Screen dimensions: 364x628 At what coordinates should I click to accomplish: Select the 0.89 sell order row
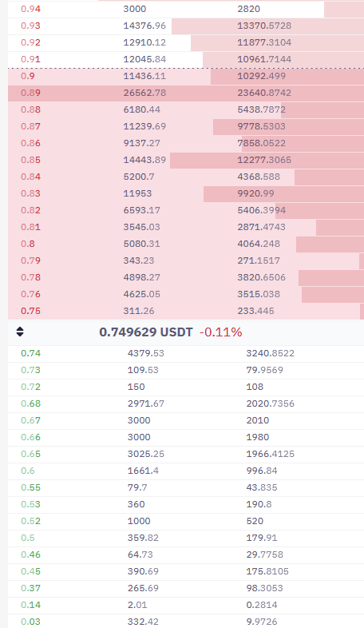coord(186,93)
